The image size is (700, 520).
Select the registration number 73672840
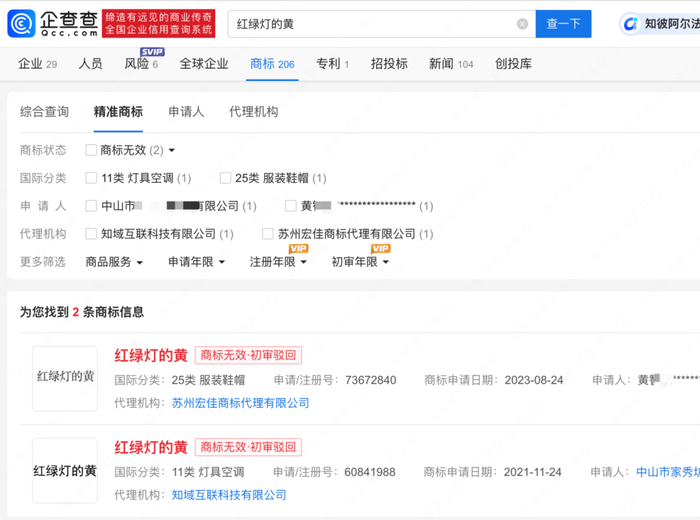pyautogui.click(x=371, y=380)
